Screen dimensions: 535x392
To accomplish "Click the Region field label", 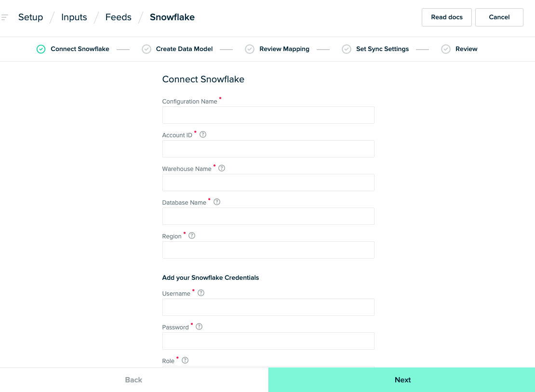I will click(172, 236).
